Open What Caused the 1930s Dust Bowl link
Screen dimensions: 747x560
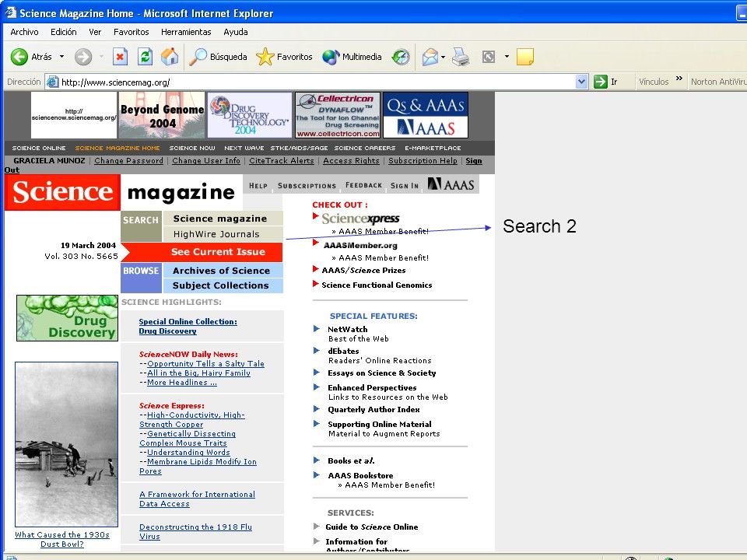62,540
